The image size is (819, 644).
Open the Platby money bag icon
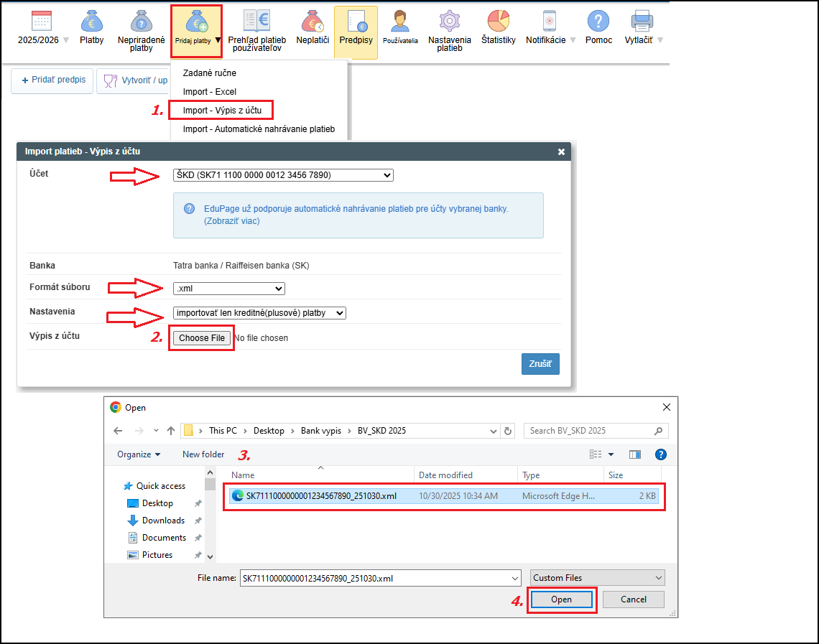(x=91, y=22)
